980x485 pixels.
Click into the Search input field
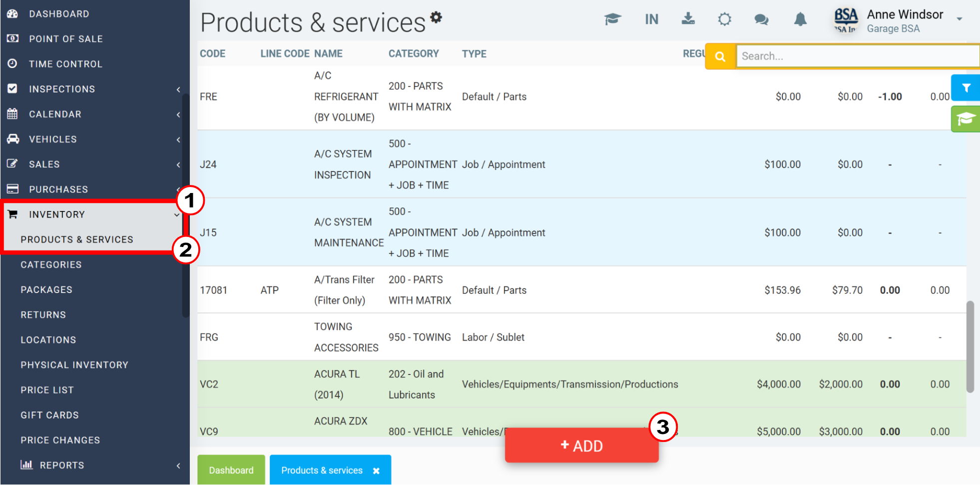858,56
